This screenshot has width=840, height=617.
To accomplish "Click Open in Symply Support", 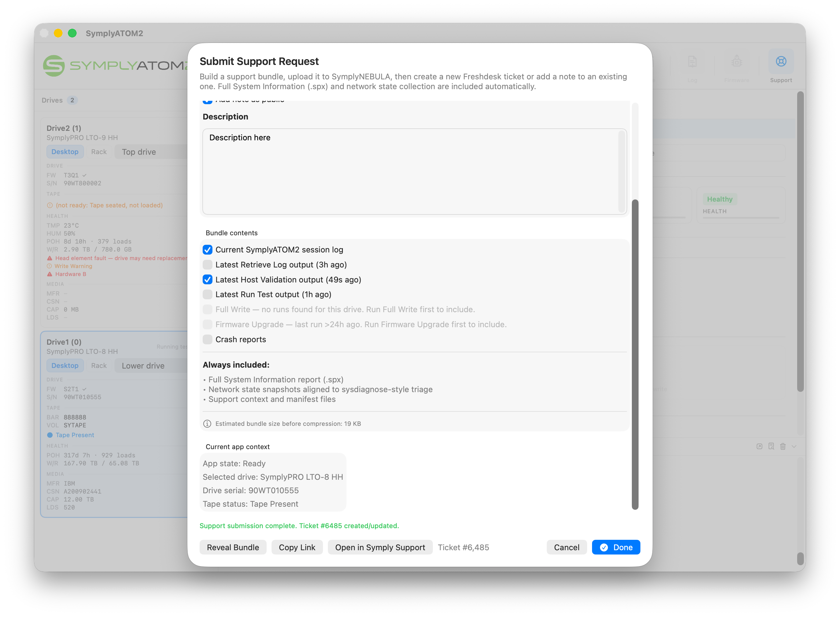I will (380, 547).
